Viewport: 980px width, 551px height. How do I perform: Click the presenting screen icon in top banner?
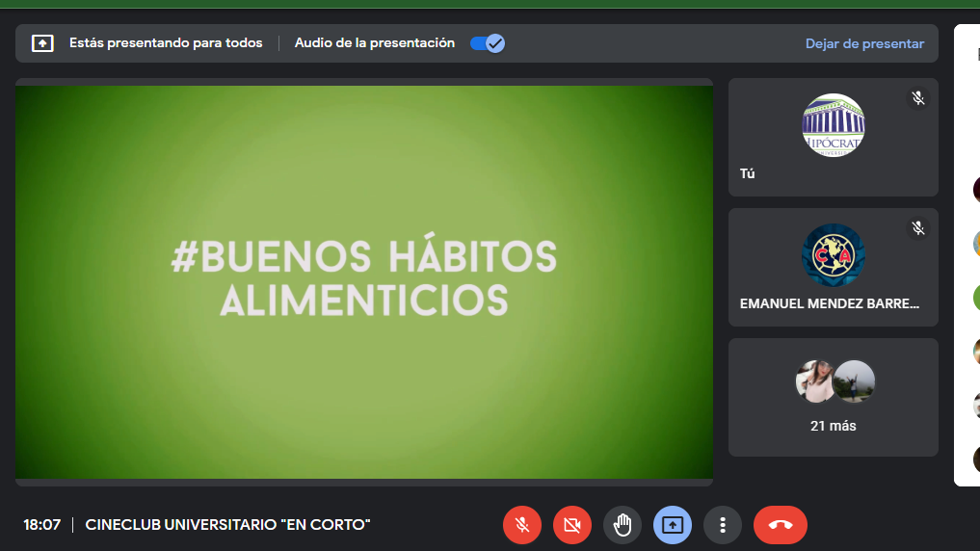tap(42, 43)
